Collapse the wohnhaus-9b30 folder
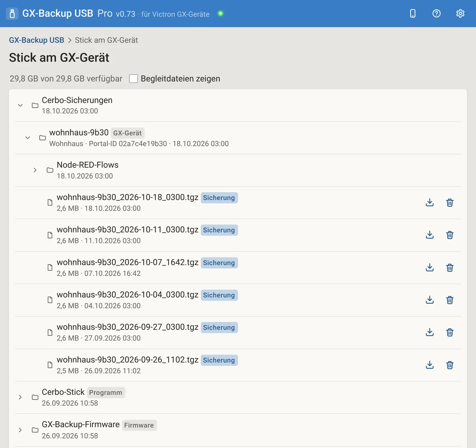 [x=28, y=138]
